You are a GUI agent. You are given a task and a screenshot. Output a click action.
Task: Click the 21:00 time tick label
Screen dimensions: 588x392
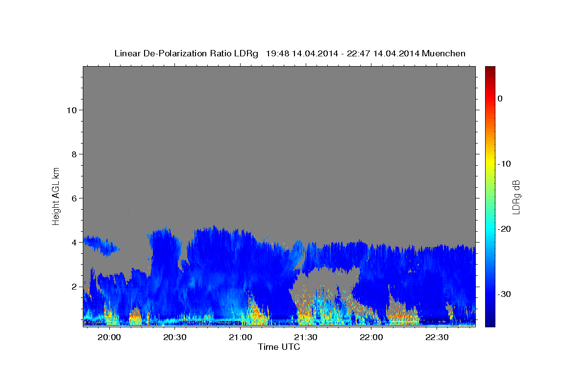(240, 338)
